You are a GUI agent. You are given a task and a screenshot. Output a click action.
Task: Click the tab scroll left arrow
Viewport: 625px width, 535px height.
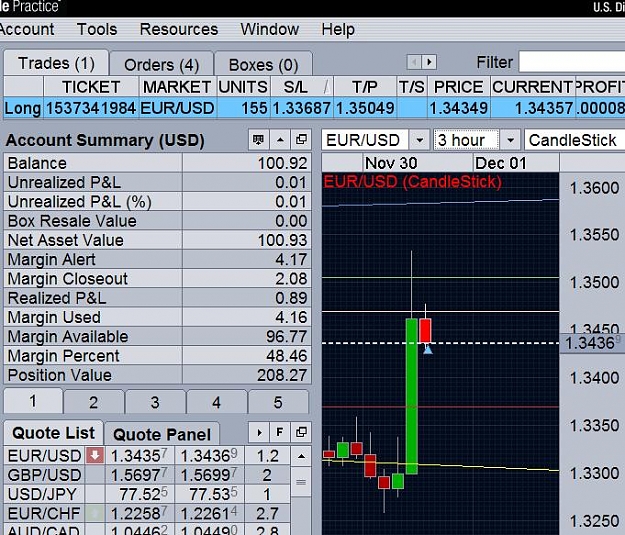(x=414, y=62)
